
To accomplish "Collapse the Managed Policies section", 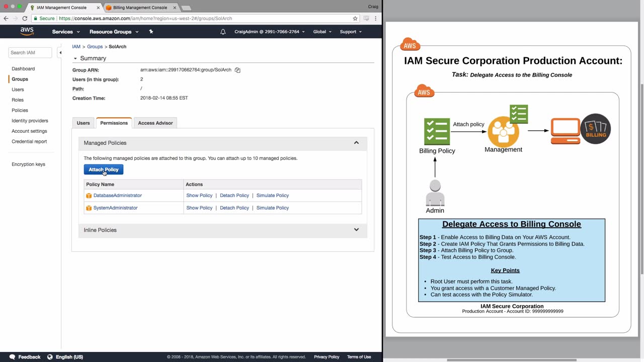I will pos(356,143).
